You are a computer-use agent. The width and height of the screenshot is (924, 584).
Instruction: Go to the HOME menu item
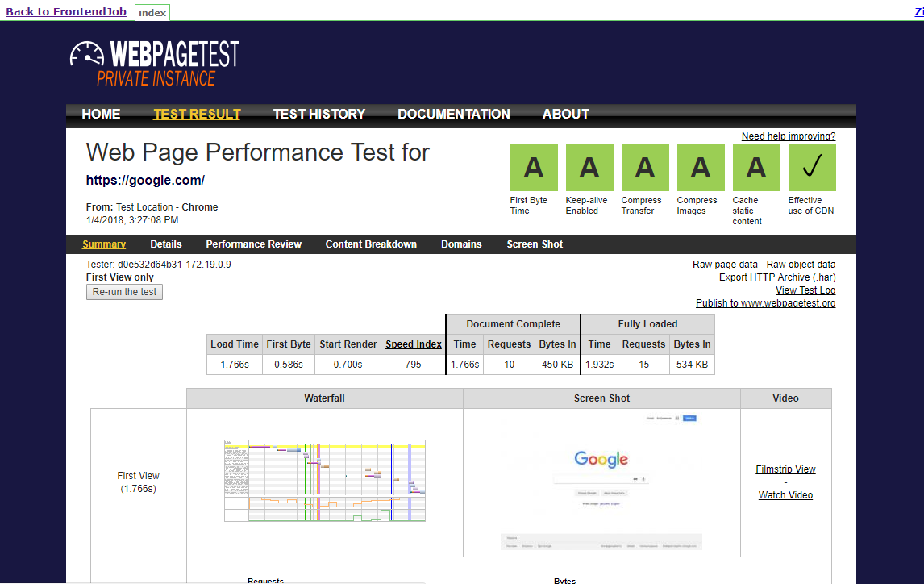pos(101,114)
